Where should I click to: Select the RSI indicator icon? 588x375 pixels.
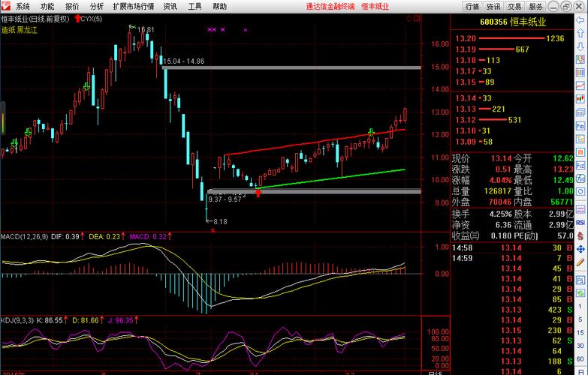point(580,222)
